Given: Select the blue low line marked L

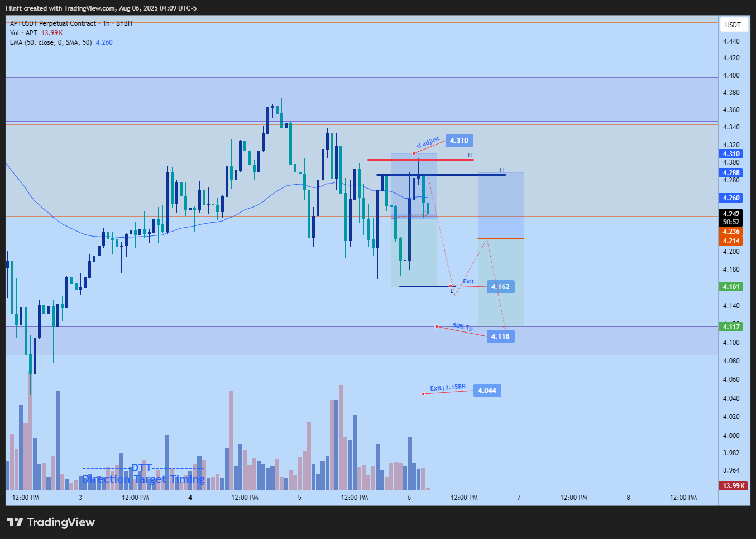Looking at the screenshot, I should pos(428,286).
